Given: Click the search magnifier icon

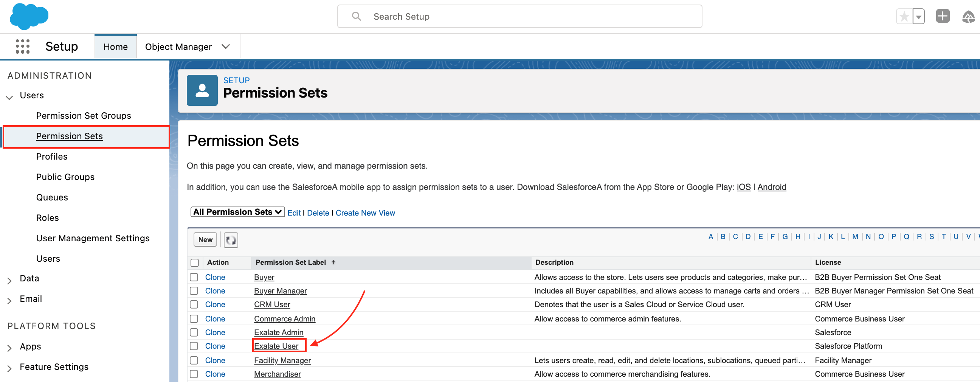Looking at the screenshot, I should (356, 16).
